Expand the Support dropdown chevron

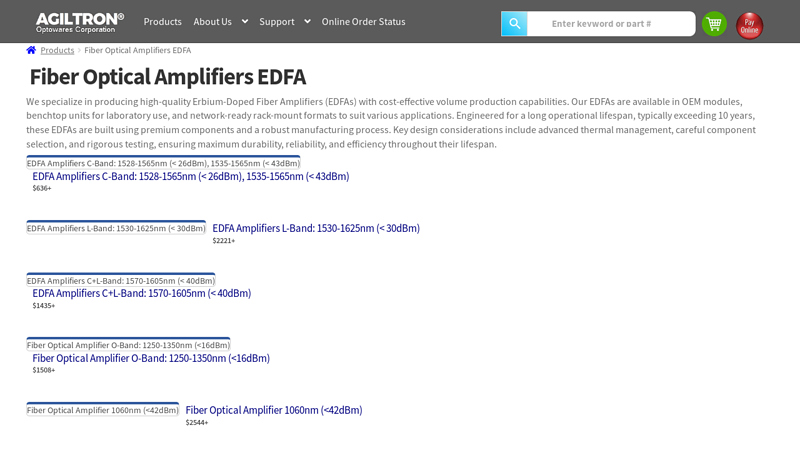click(307, 21)
